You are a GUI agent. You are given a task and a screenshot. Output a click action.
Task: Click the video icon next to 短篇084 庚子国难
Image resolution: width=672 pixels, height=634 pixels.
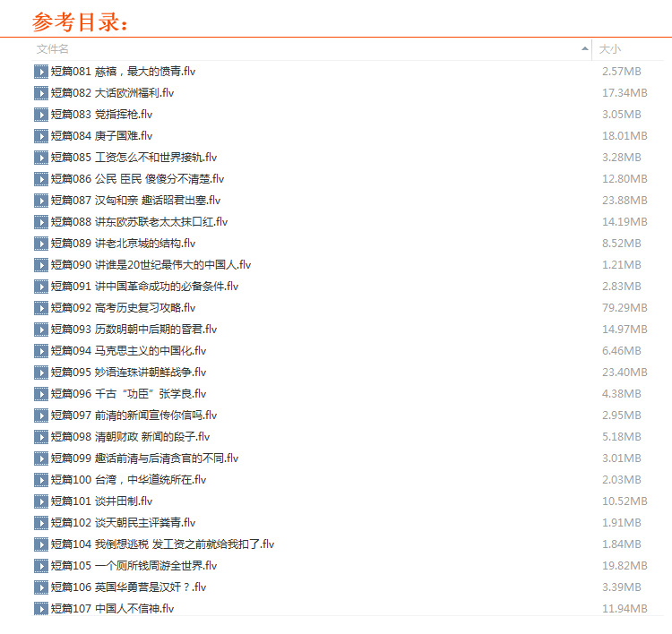pyautogui.click(x=41, y=136)
